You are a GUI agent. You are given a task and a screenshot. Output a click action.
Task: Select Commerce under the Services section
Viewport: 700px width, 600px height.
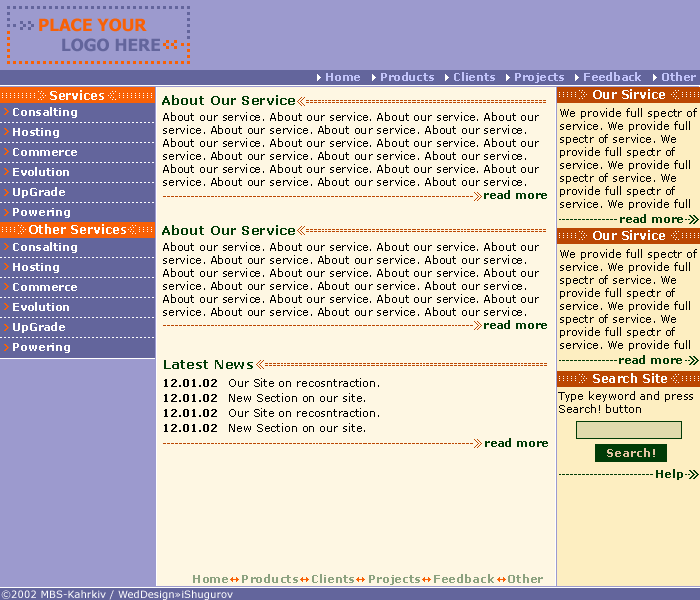[x=45, y=152]
